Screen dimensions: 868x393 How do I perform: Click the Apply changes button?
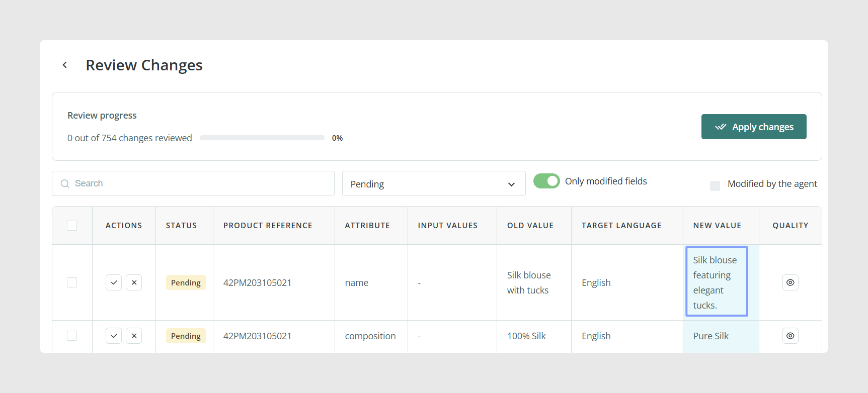pos(754,127)
